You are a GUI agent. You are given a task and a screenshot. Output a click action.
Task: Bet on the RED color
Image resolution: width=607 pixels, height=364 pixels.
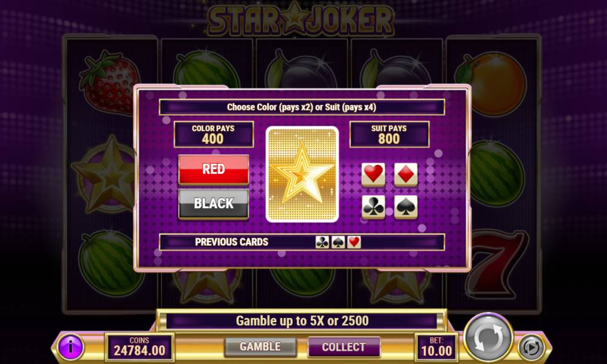click(x=213, y=169)
